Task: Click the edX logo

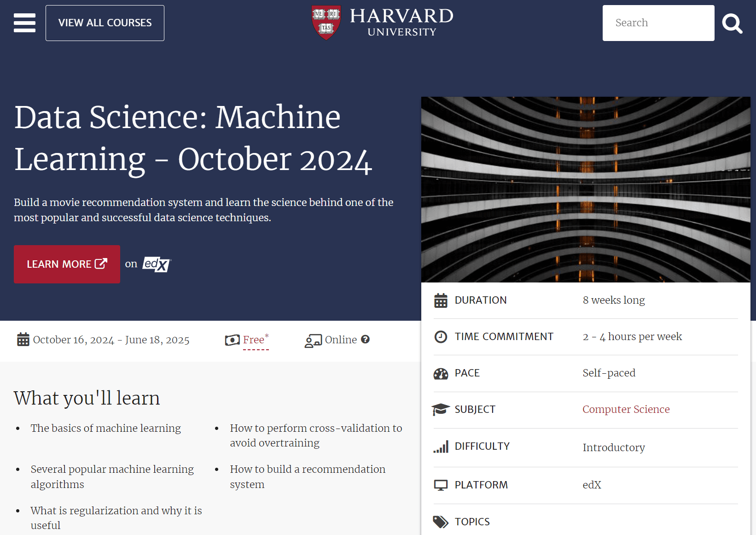Action: [156, 264]
